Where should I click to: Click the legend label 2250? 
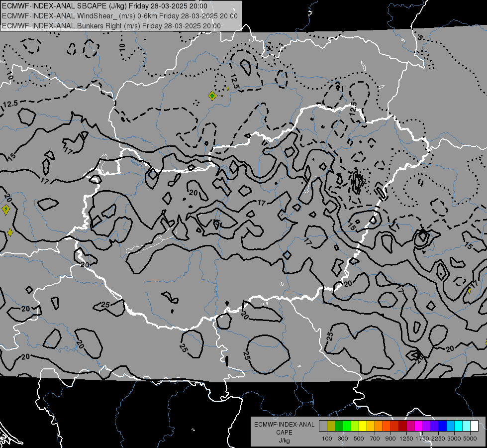coord(438,439)
